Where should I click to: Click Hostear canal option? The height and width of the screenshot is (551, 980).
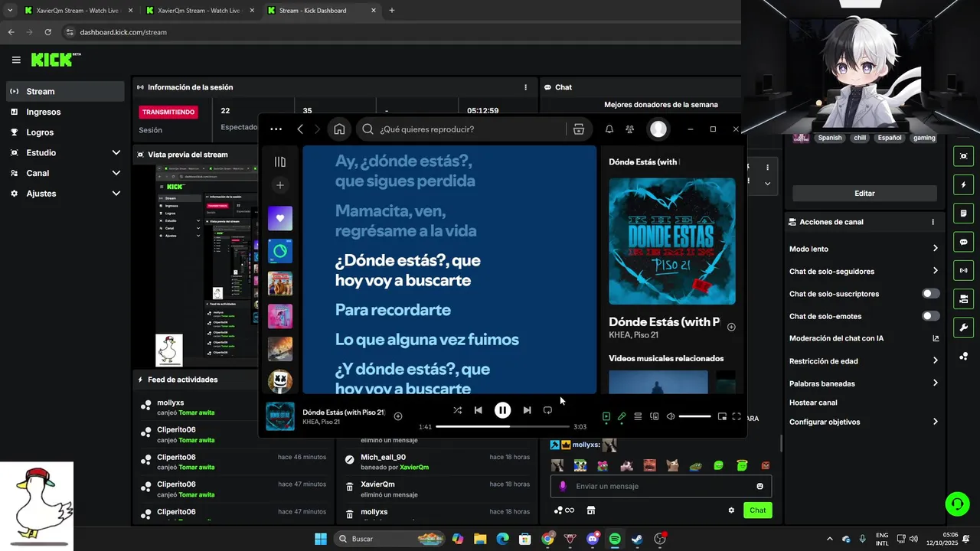[813, 403]
